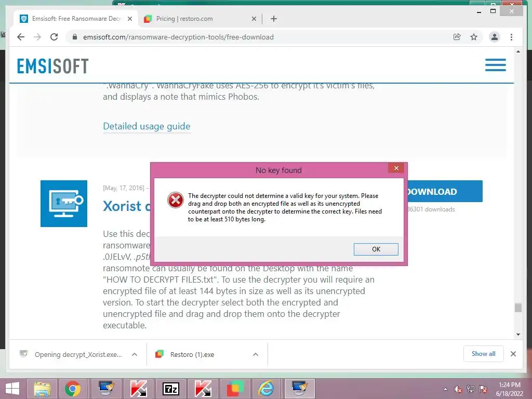Click the red error icon in dialog

pos(176,200)
